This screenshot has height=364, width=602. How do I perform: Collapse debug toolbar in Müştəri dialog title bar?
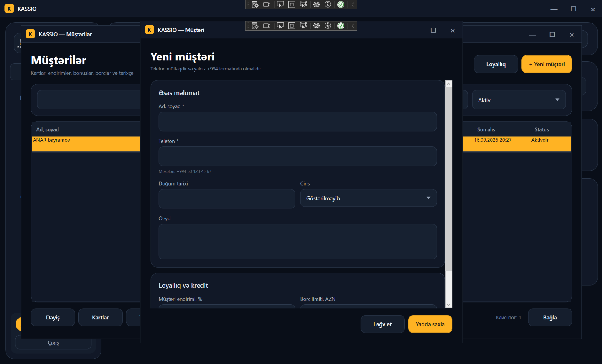pos(353,26)
